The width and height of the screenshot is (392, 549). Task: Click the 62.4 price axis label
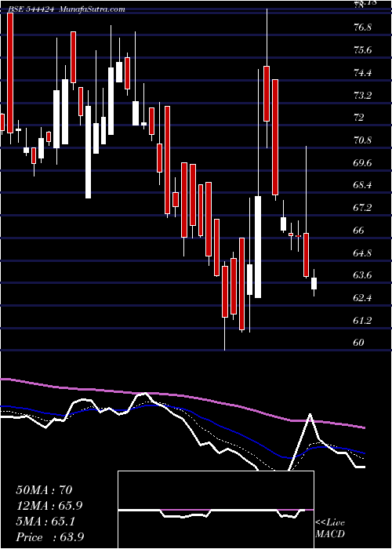[x=363, y=298]
